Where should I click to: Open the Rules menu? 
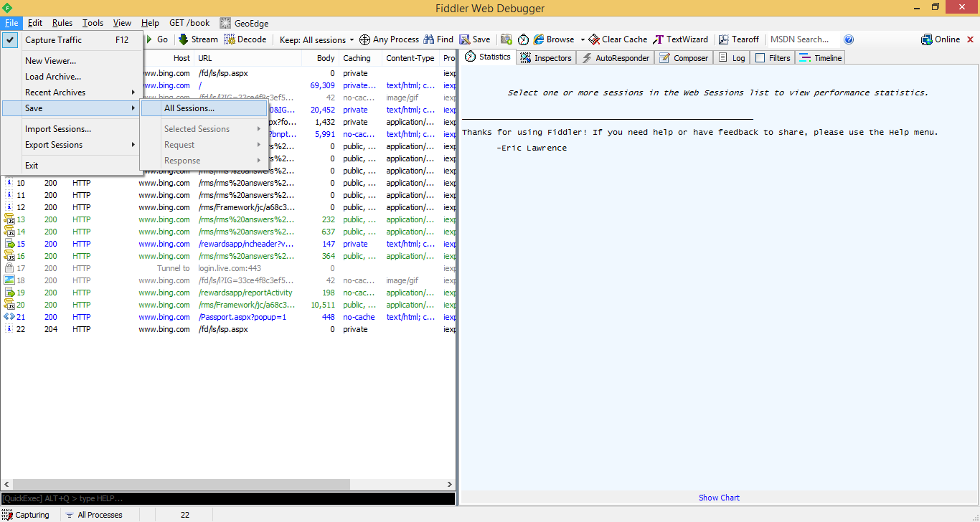62,22
